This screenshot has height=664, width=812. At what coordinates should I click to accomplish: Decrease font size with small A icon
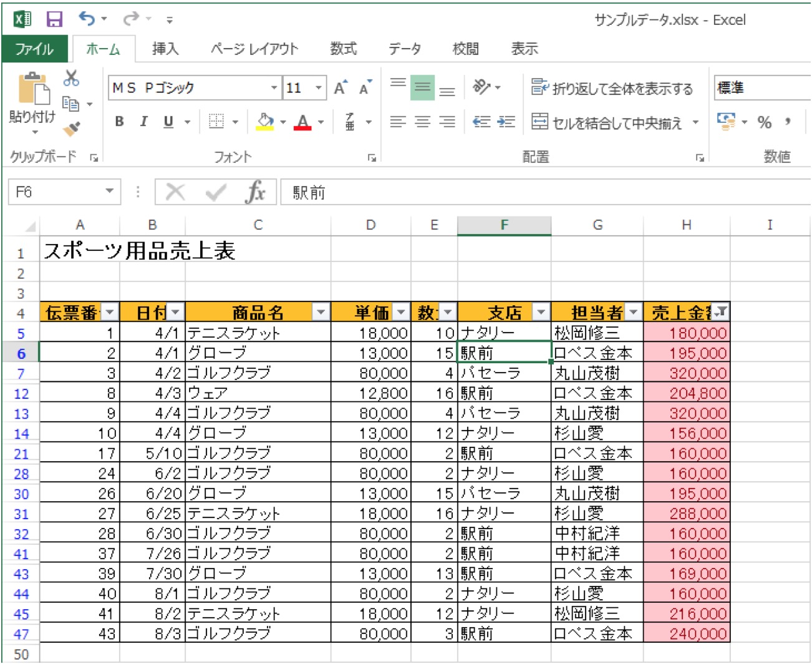click(365, 87)
